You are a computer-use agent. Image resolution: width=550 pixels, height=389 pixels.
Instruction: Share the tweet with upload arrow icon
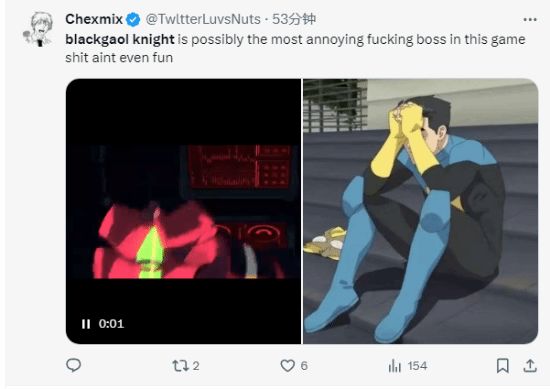click(x=530, y=365)
